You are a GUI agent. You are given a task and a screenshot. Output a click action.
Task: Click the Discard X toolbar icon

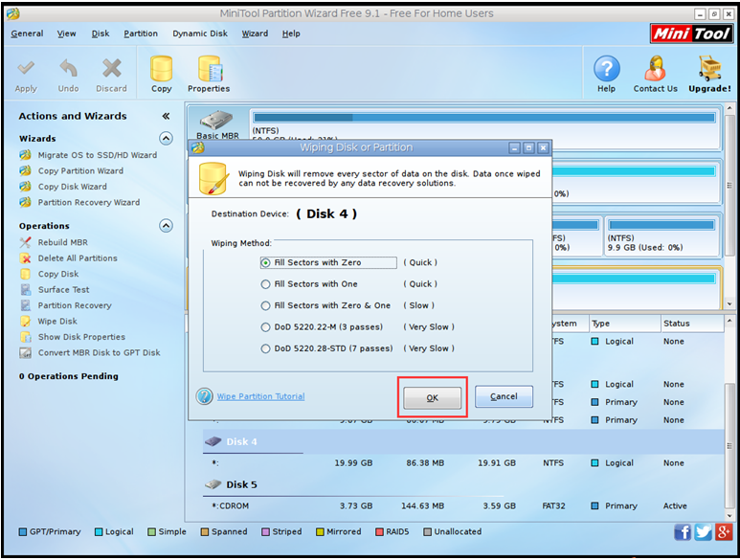click(111, 69)
